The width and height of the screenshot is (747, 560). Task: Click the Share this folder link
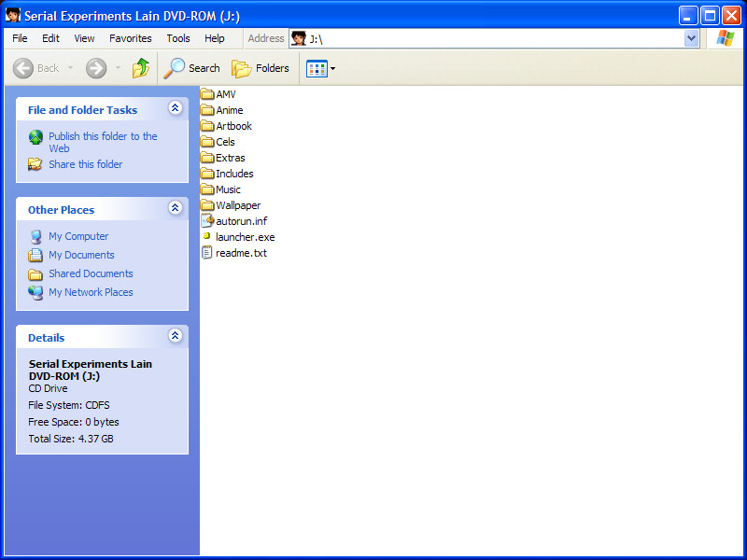pyautogui.click(x=85, y=164)
